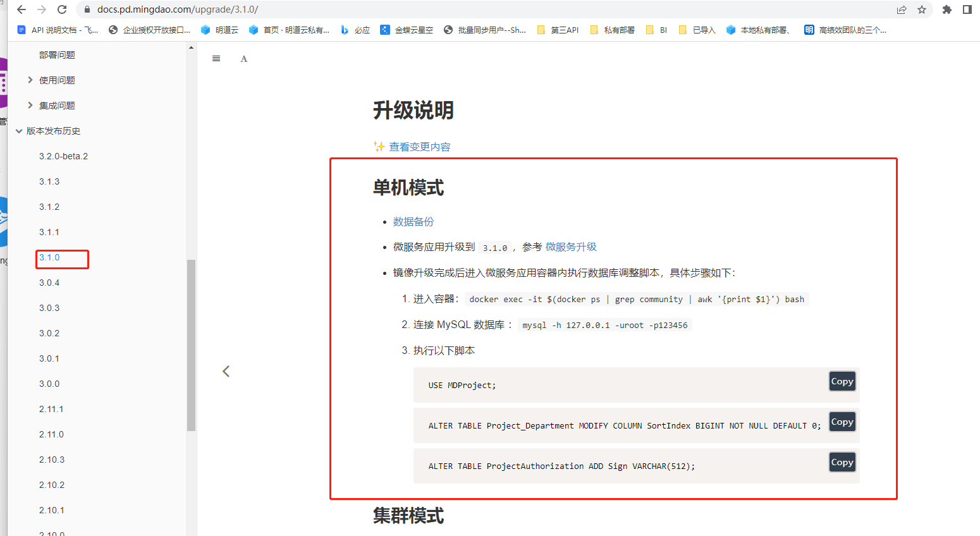Open the 数据备份 link
980x536 pixels.
413,222
